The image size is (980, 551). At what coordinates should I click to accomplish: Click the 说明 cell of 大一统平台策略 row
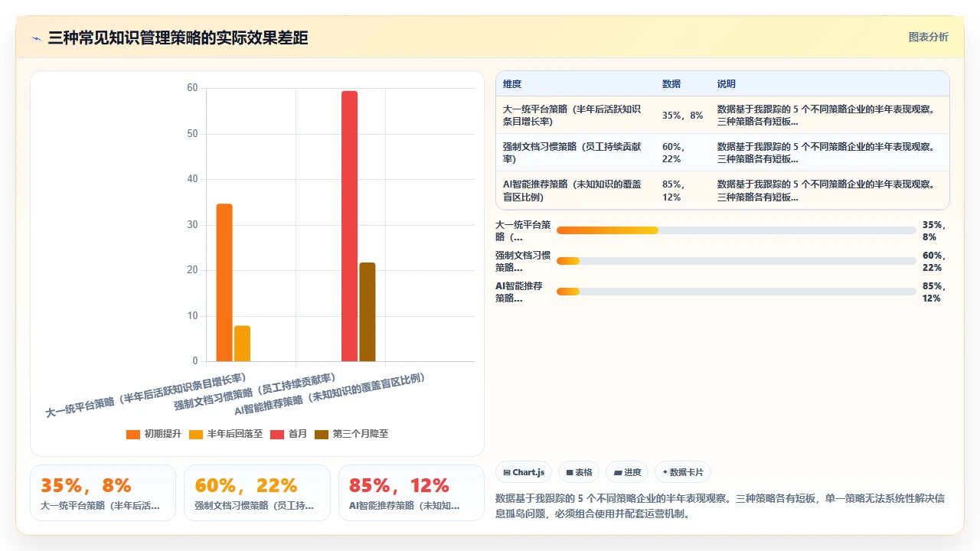[x=830, y=116]
